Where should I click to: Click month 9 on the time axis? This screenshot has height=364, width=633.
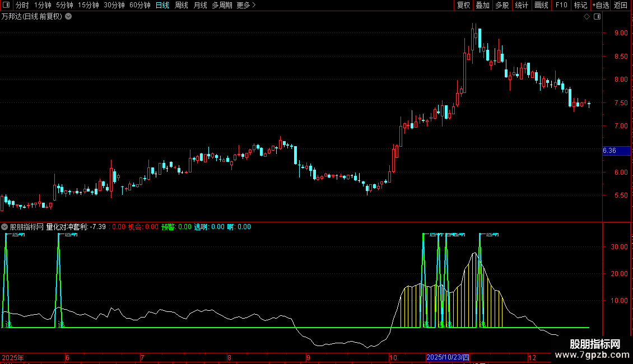click(308, 357)
